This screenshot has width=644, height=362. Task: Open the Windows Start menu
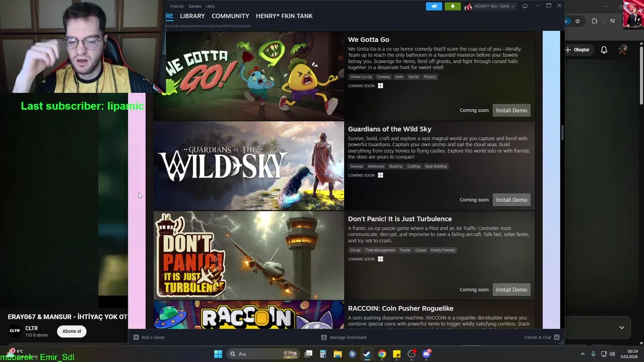(218, 354)
